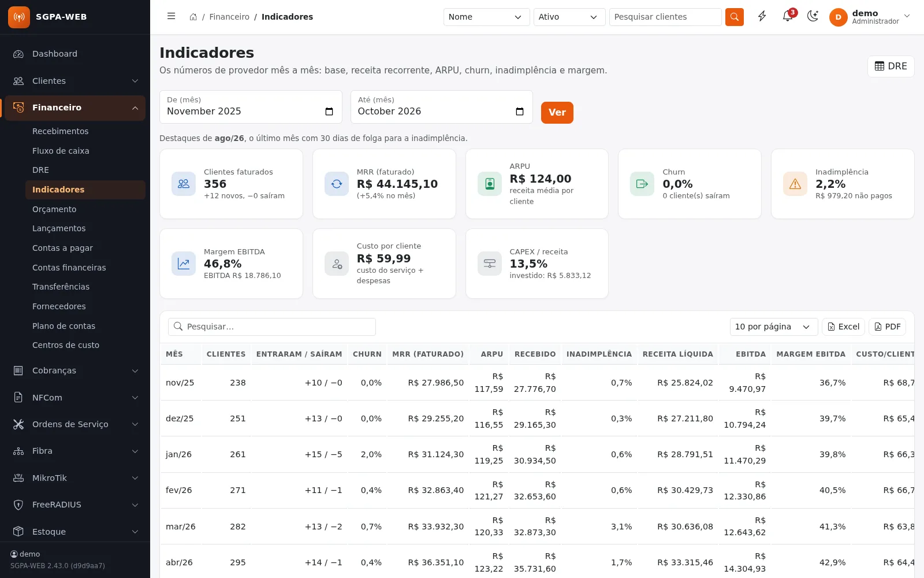
Task: Collapse the Financeiro sidebar section
Action: 75,108
